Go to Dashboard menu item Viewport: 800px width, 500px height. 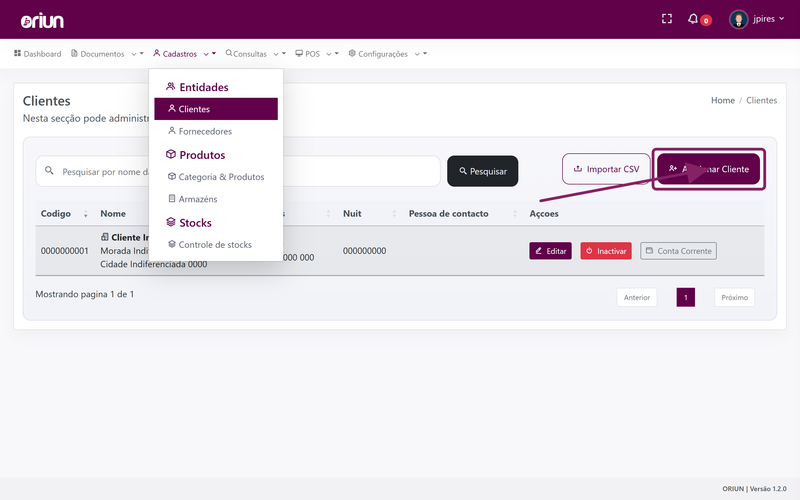[37, 54]
